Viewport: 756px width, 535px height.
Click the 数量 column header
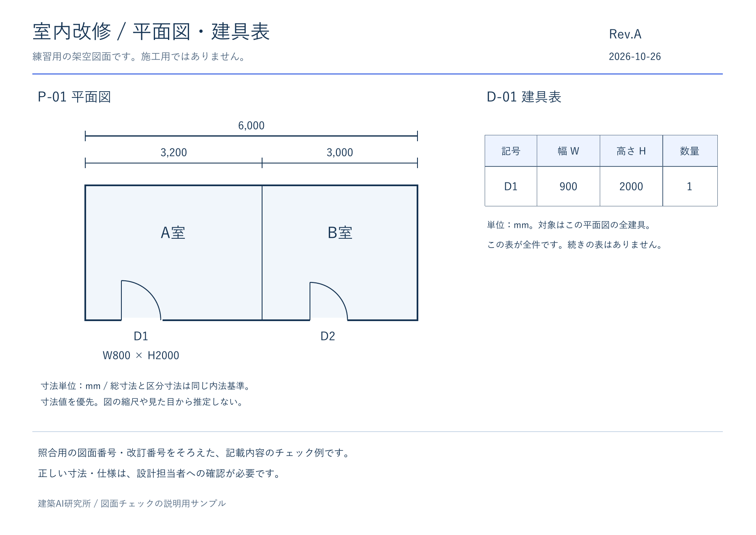[x=690, y=151]
